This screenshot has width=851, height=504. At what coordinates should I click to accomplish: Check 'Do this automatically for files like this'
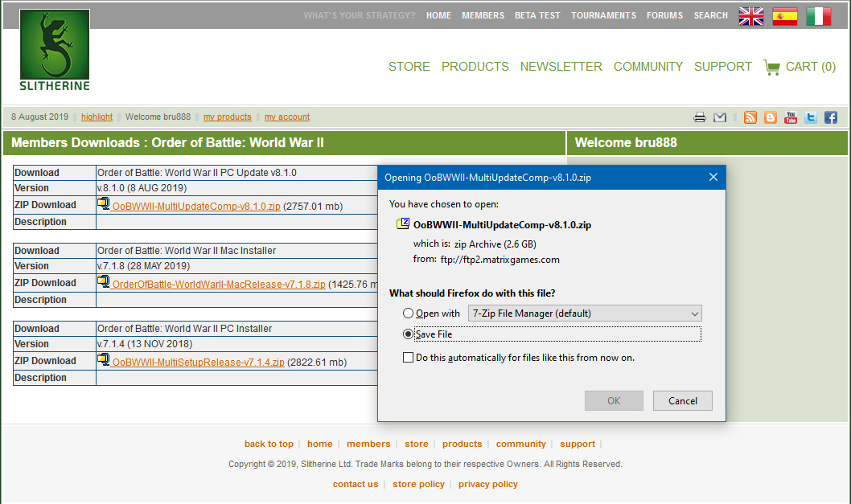[409, 358]
